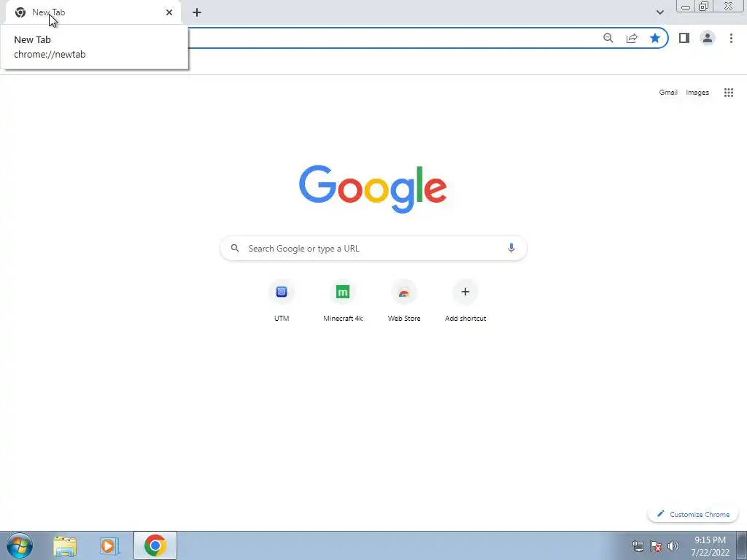747x560 pixels.
Task: Open Windows Explorer from the taskbar
Action: [65, 545]
